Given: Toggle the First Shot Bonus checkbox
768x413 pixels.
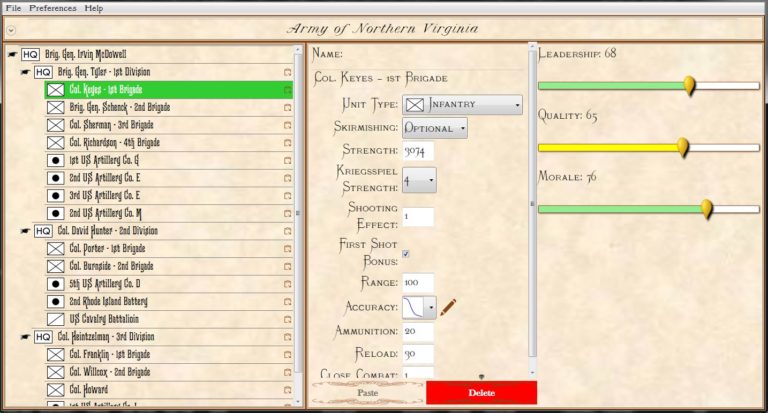Looking at the screenshot, I should pos(406,253).
